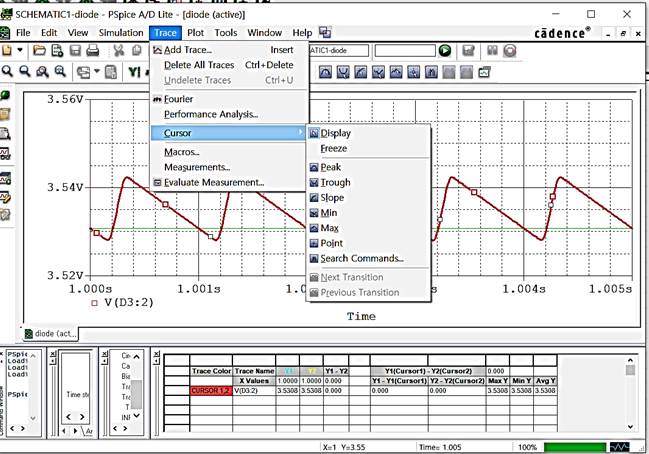
Task: Click the green Run simulation button
Action: pos(445,50)
